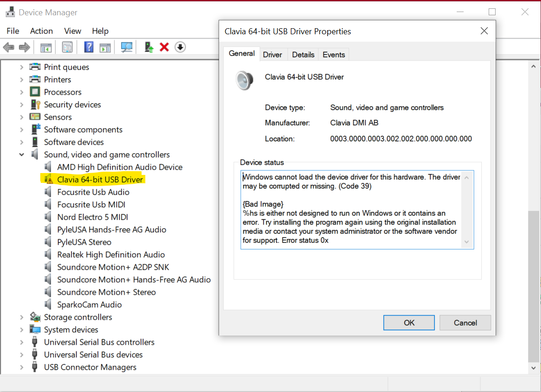Select SparkoCam Audio device

[x=89, y=305]
